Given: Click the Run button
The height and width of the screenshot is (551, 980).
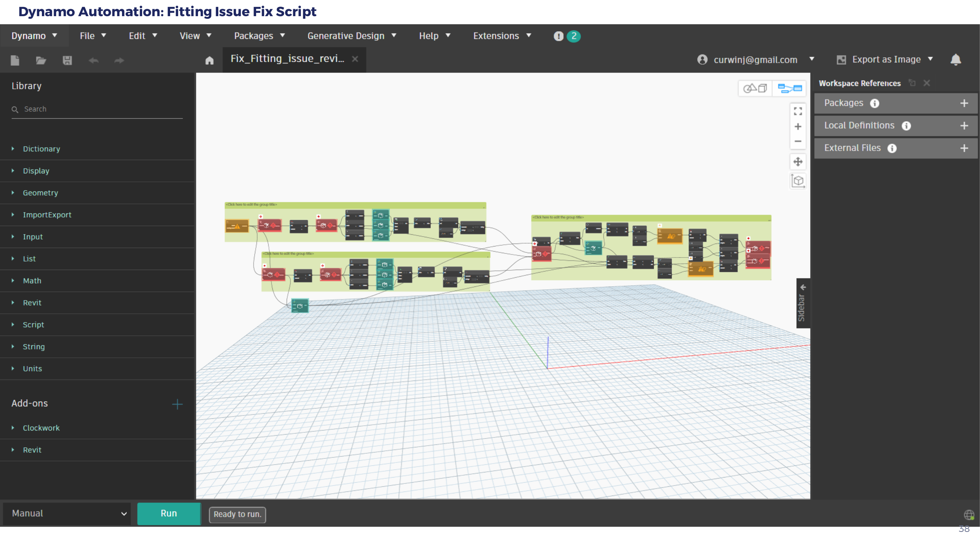Looking at the screenshot, I should point(169,514).
